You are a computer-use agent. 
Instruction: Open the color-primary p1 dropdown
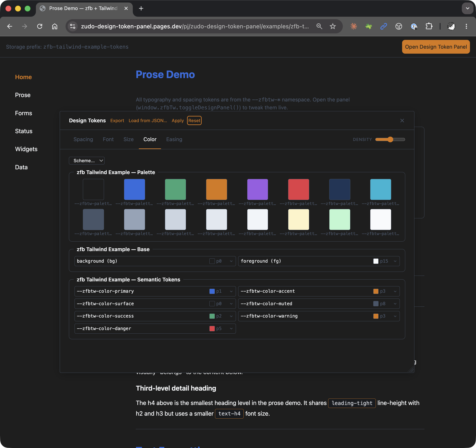pyautogui.click(x=221, y=291)
